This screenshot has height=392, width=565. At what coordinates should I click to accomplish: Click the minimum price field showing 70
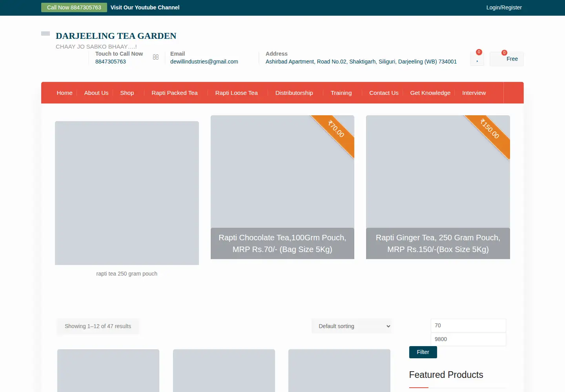468,325
